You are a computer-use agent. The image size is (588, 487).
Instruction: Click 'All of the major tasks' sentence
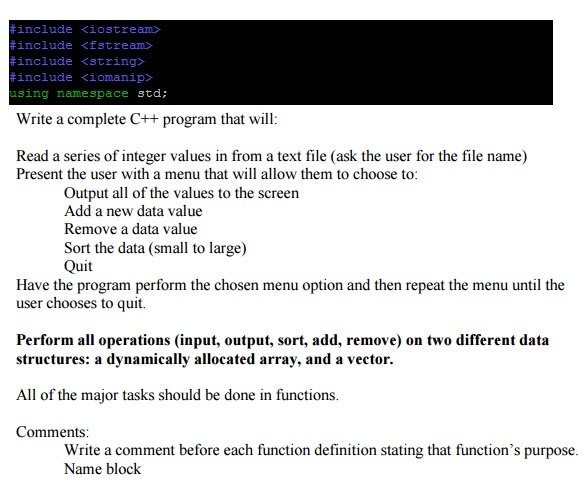[x=177, y=395]
